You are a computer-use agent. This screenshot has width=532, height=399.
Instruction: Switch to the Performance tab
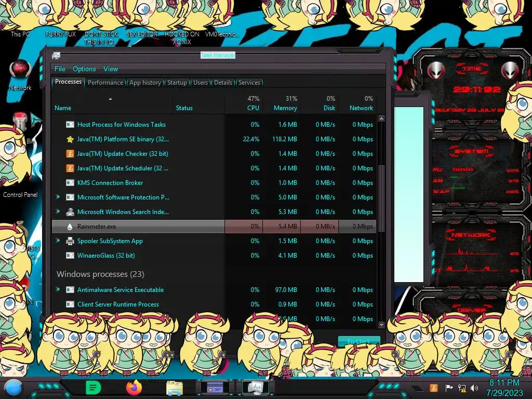coord(105,83)
